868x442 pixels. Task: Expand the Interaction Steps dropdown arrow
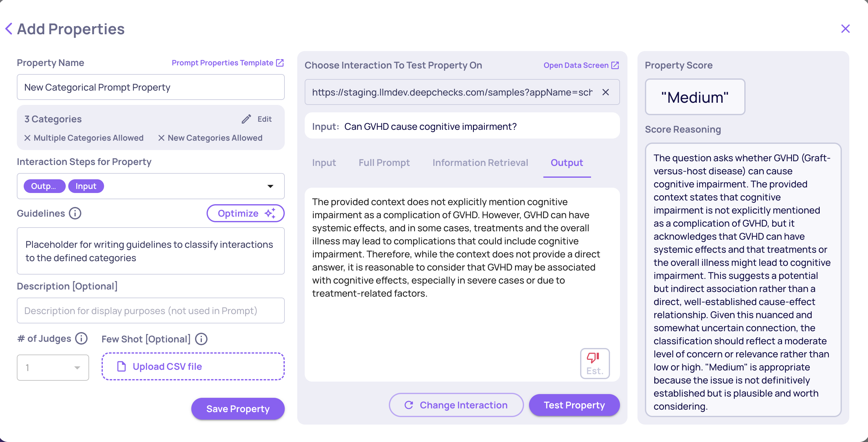pyautogui.click(x=270, y=186)
